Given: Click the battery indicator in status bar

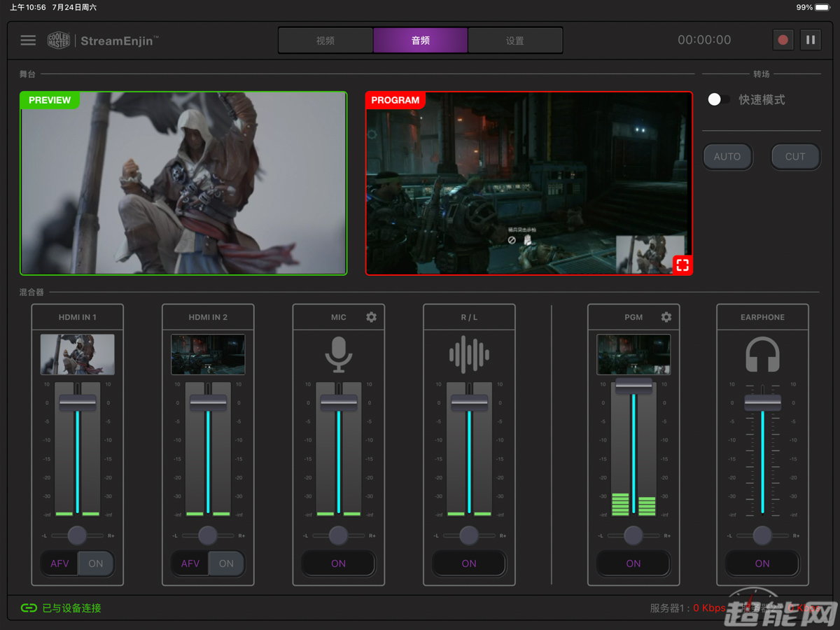Looking at the screenshot, I should (823, 8).
